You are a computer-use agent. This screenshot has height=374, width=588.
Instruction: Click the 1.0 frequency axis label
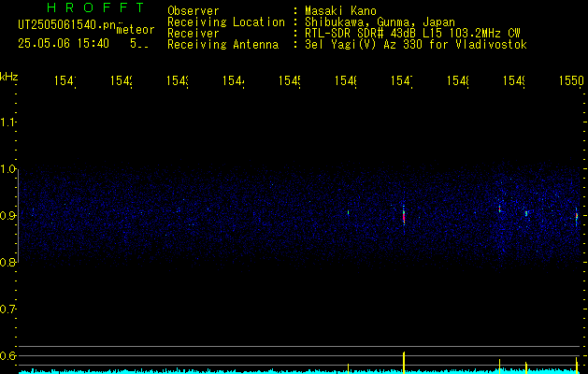[x=7, y=169]
